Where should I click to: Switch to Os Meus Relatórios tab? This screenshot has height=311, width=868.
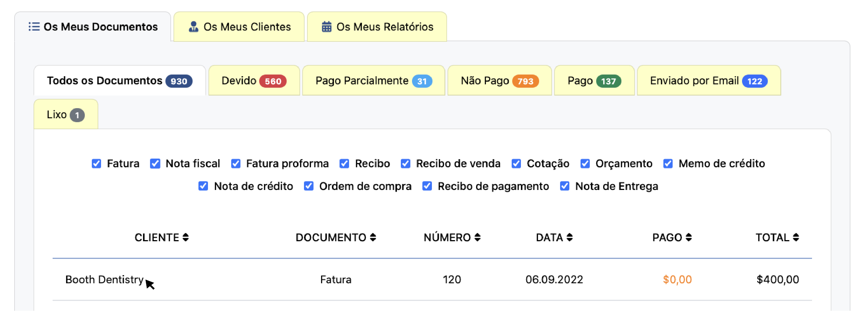377,27
